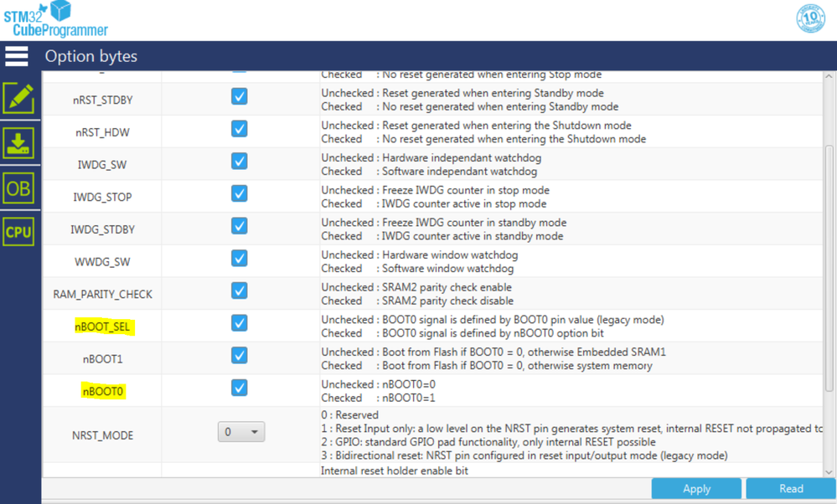Click the 10 years anniversary badge

(x=810, y=18)
